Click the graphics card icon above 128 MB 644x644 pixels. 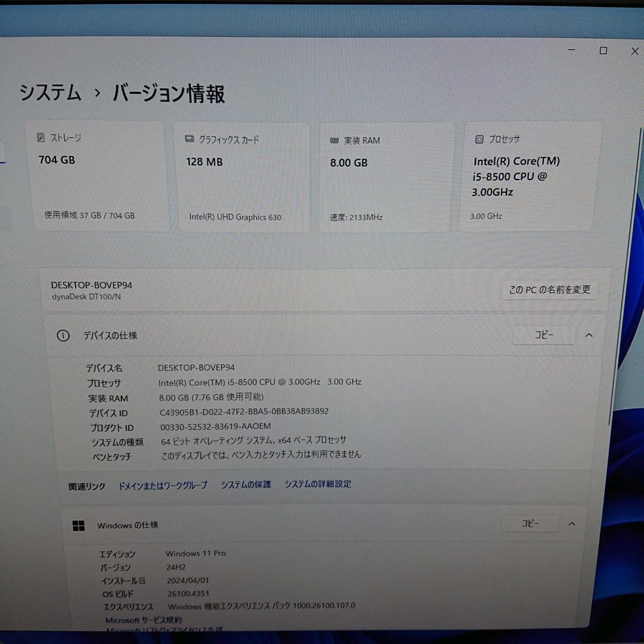pos(188,139)
